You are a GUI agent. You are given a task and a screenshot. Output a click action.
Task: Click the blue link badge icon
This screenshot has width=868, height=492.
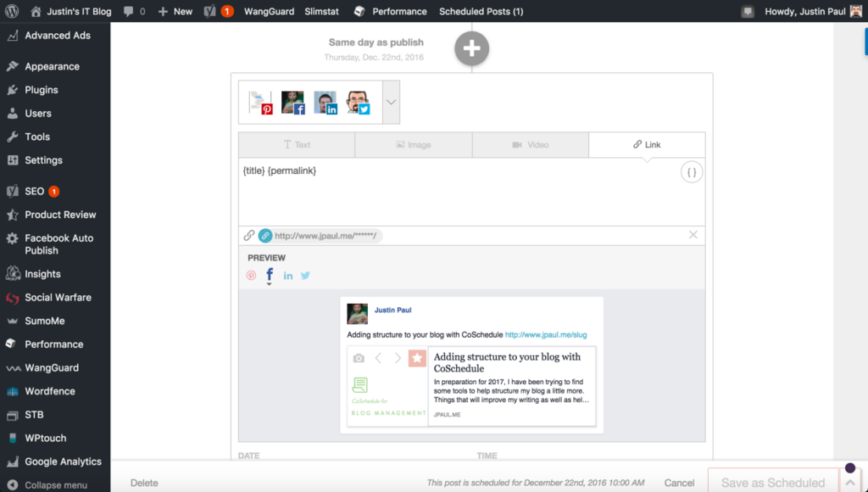point(265,236)
